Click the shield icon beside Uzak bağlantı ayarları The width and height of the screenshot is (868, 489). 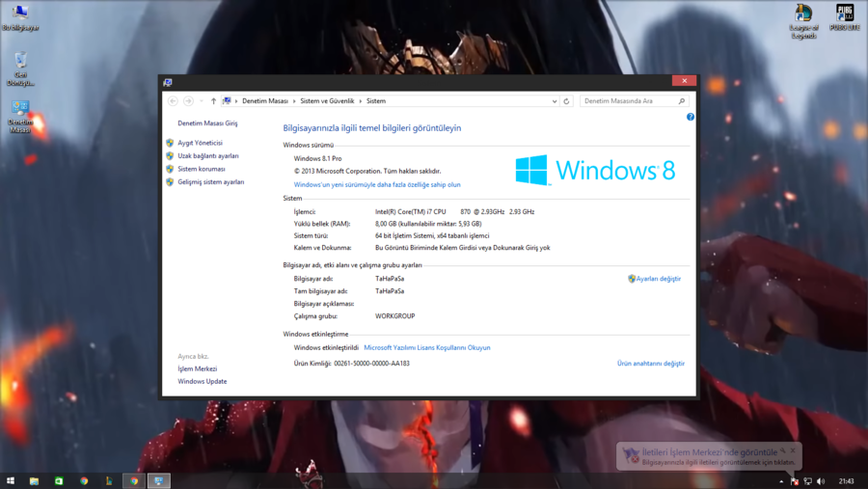pos(170,156)
